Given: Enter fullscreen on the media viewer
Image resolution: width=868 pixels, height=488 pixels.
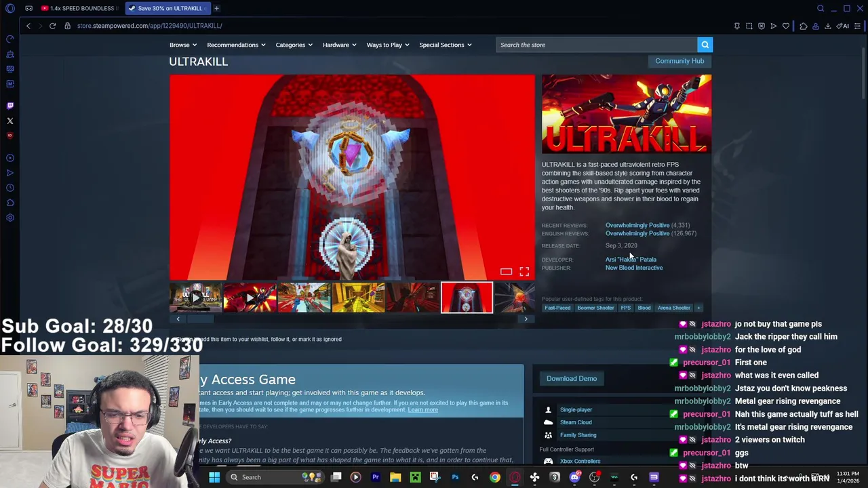Looking at the screenshot, I should point(524,272).
